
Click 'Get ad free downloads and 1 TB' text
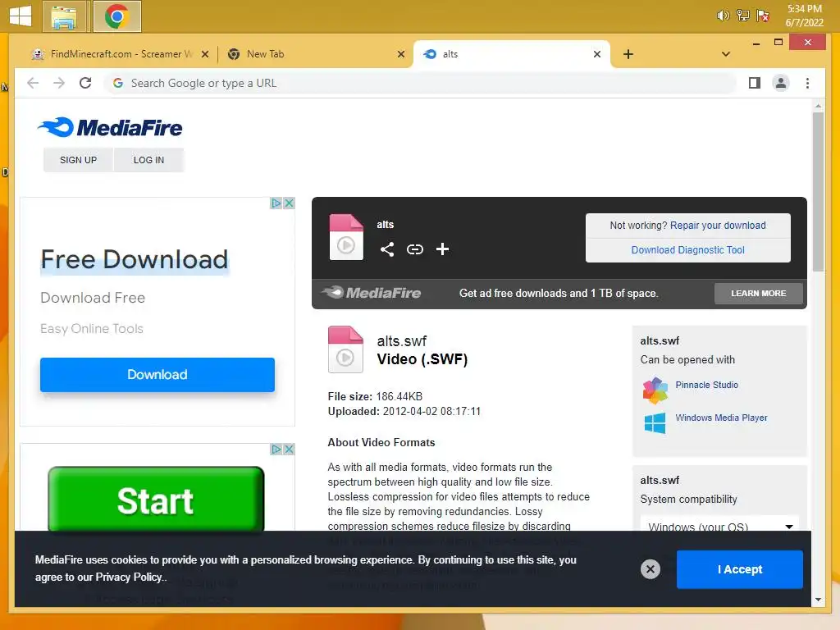[559, 293]
